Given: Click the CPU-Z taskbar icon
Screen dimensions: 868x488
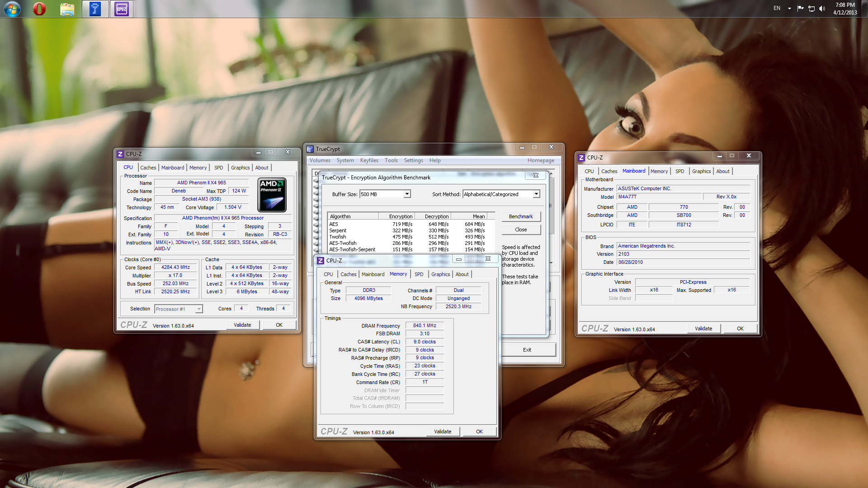Looking at the screenshot, I should 122,9.
